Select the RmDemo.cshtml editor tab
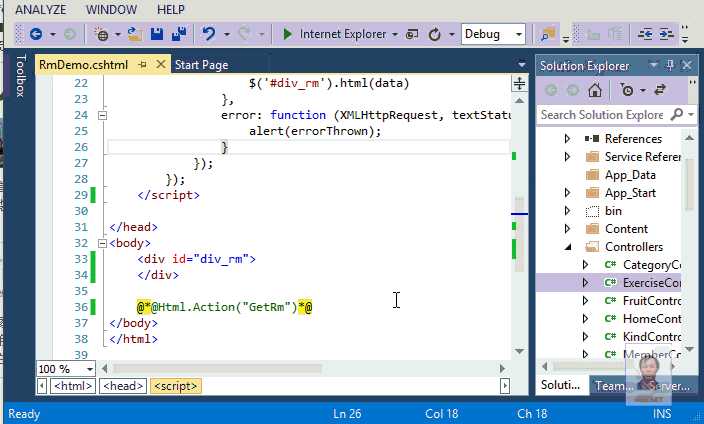This screenshot has width=704, height=424. [x=84, y=65]
